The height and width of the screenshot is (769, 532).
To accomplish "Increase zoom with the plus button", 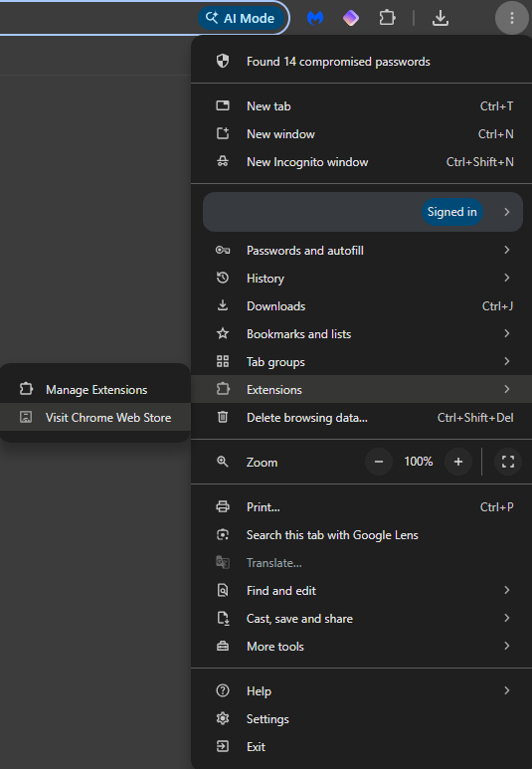I will [458, 462].
